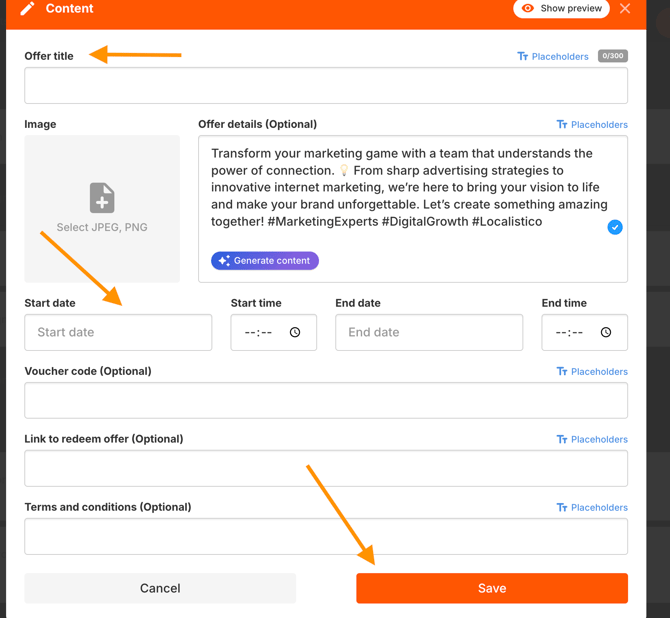Image resolution: width=670 pixels, height=618 pixels.
Task: Open Placeholders for Offer details
Action: coord(592,125)
